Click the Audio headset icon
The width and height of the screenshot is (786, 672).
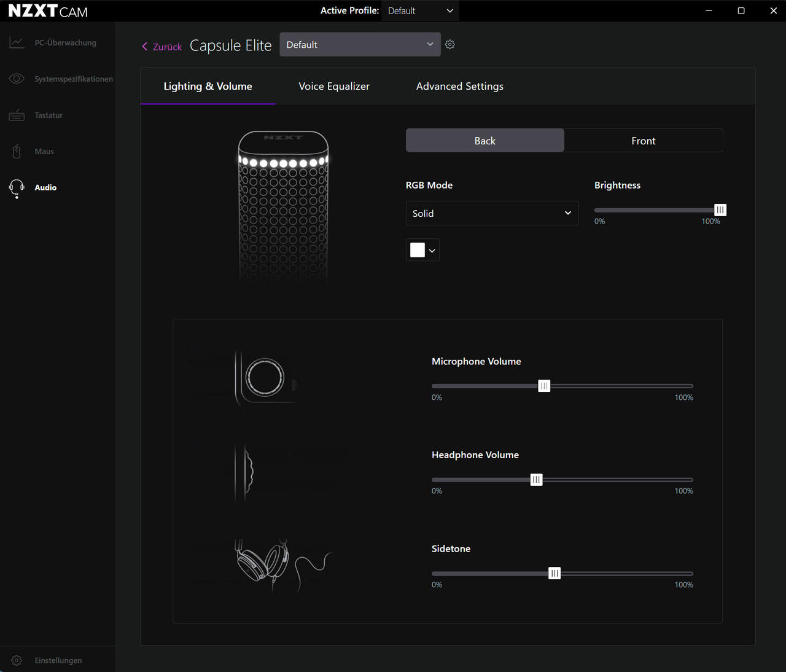coord(17,189)
